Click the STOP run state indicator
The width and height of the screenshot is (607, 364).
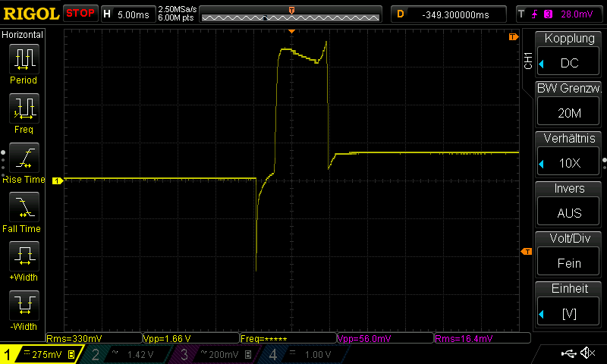coord(80,14)
